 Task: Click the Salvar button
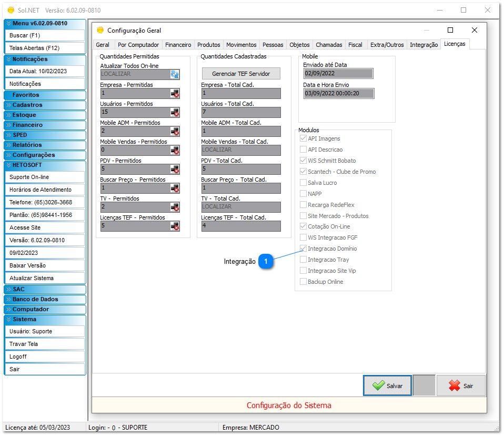pos(387,385)
